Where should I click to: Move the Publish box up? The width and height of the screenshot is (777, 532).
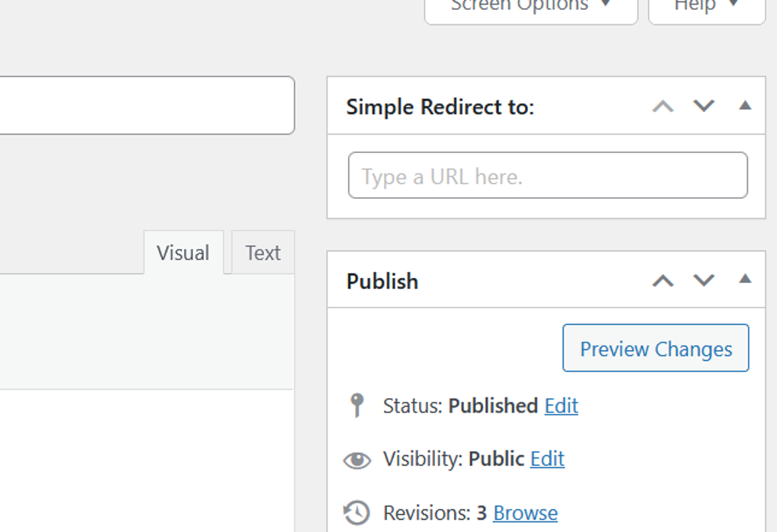(662, 281)
